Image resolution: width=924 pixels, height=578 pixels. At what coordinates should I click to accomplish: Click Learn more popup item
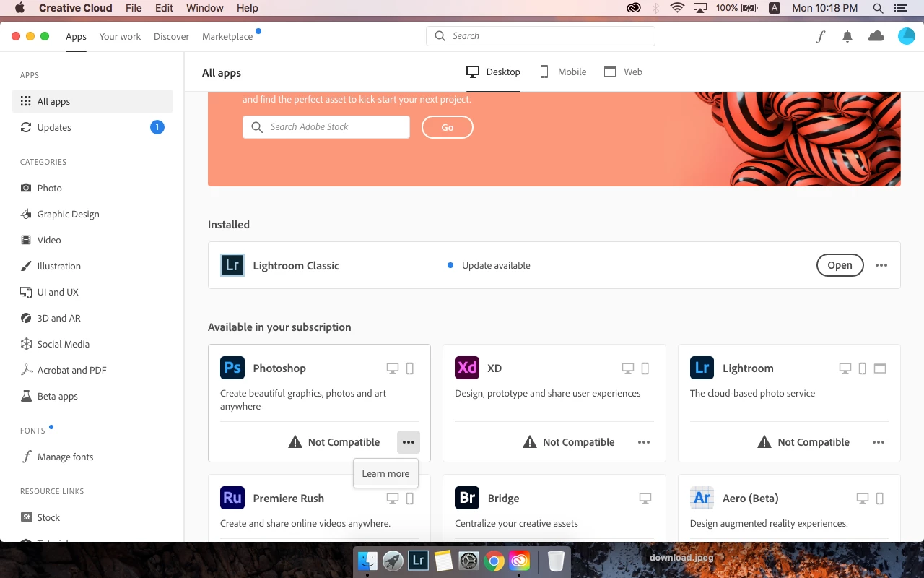[385, 473]
